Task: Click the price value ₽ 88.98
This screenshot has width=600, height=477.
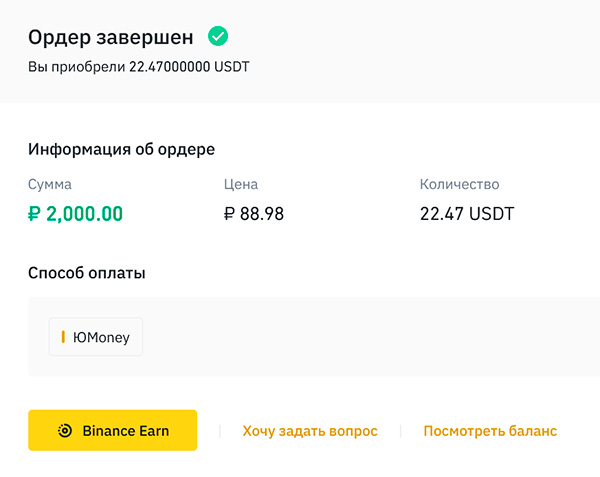Action: pos(254,214)
